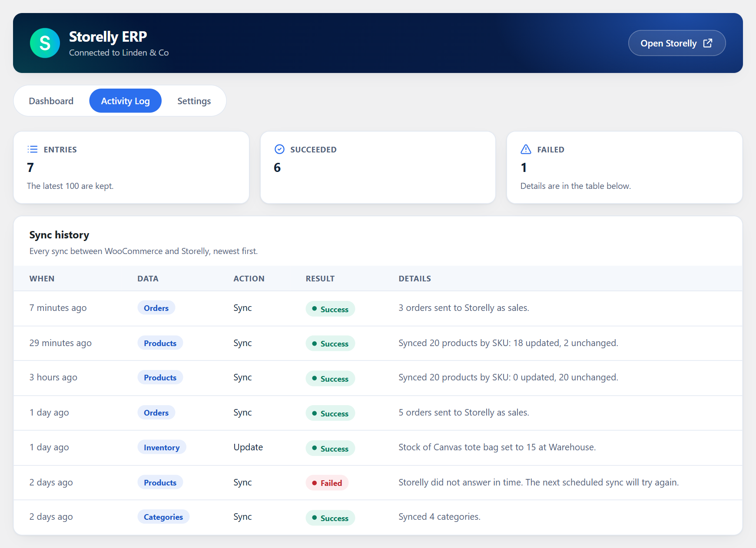Click the Orders tag in the 7 minutes ago row
756x548 pixels.
[x=156, y=308]
